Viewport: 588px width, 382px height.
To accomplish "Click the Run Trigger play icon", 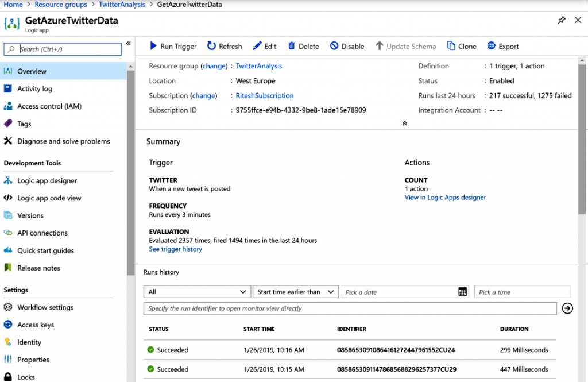I will [153, 46].
